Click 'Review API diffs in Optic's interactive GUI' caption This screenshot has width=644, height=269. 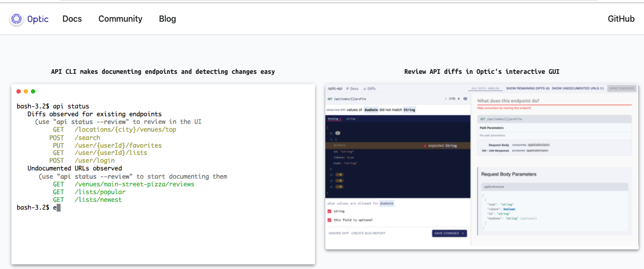pyautogui.click(x=482, y=72)
